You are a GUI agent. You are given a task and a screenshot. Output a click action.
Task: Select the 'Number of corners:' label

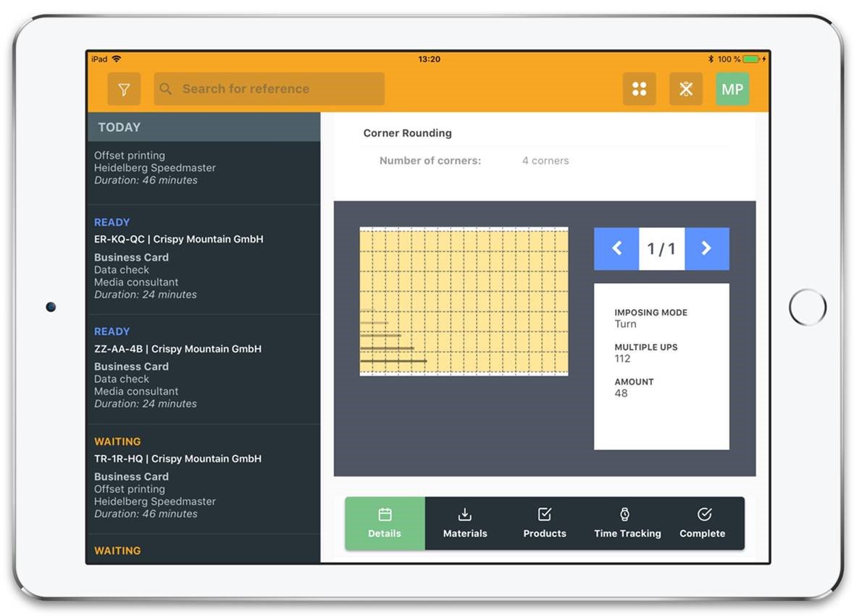[x=430, y=161]
